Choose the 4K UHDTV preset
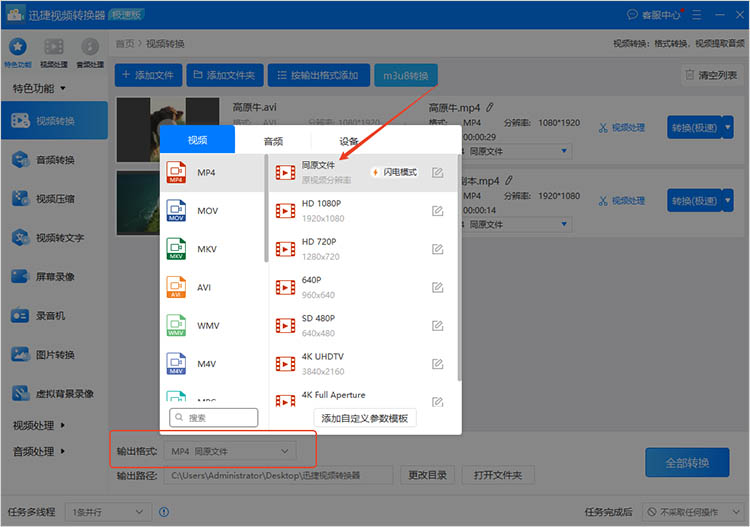Viewport: 750px width, 527px height. coord(363,364)
